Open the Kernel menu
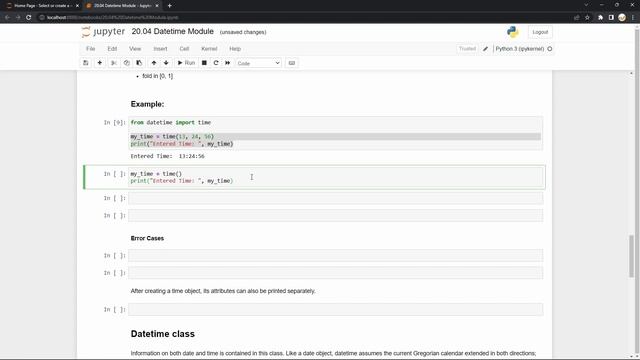 [209, 49]
